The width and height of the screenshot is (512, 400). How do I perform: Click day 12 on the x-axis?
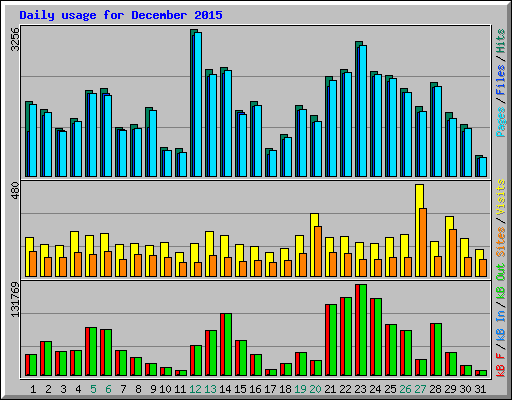(196, 389)
